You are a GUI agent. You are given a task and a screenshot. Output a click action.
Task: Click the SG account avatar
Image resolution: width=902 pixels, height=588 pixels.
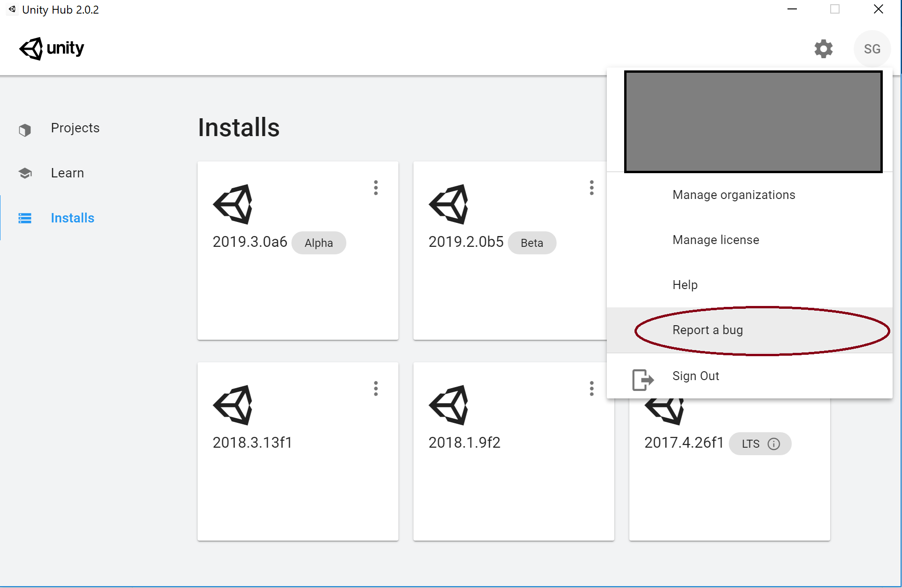(x=872, y=49)
